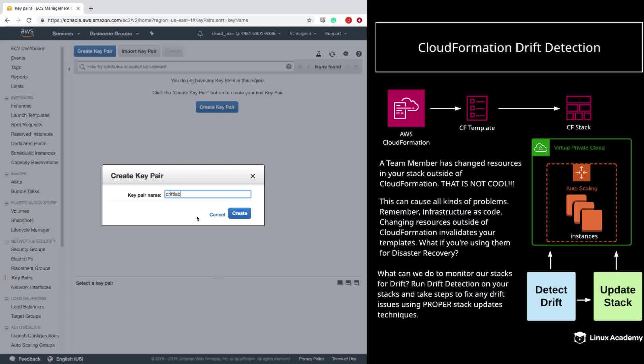Collapse the ELASTIC BLOCK STORE section

7,203
